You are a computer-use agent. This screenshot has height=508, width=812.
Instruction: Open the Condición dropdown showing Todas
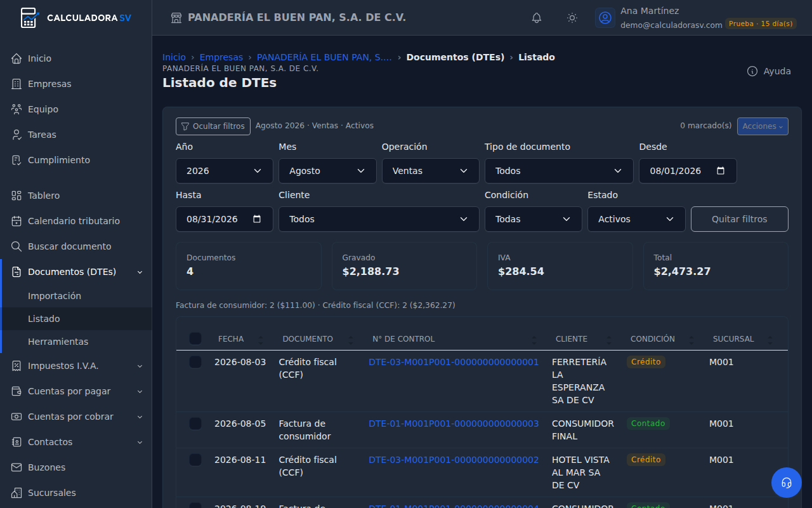point(534,219)
